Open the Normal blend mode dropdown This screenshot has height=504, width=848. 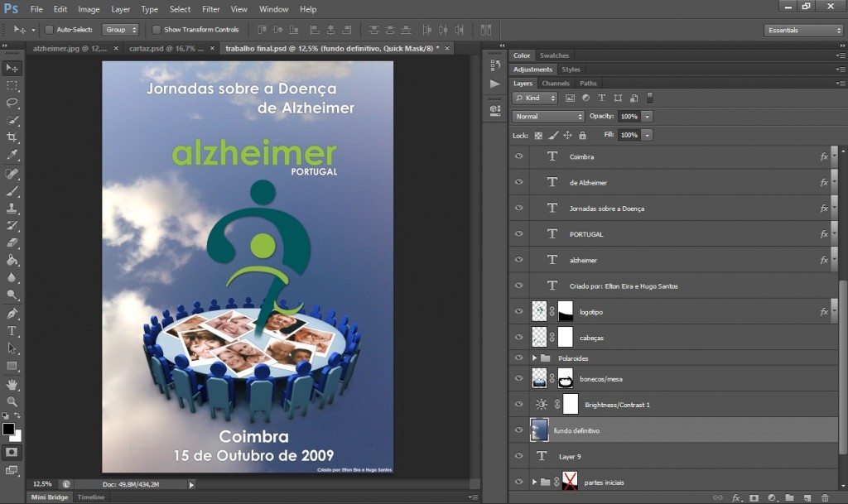[x=548, y=116]
